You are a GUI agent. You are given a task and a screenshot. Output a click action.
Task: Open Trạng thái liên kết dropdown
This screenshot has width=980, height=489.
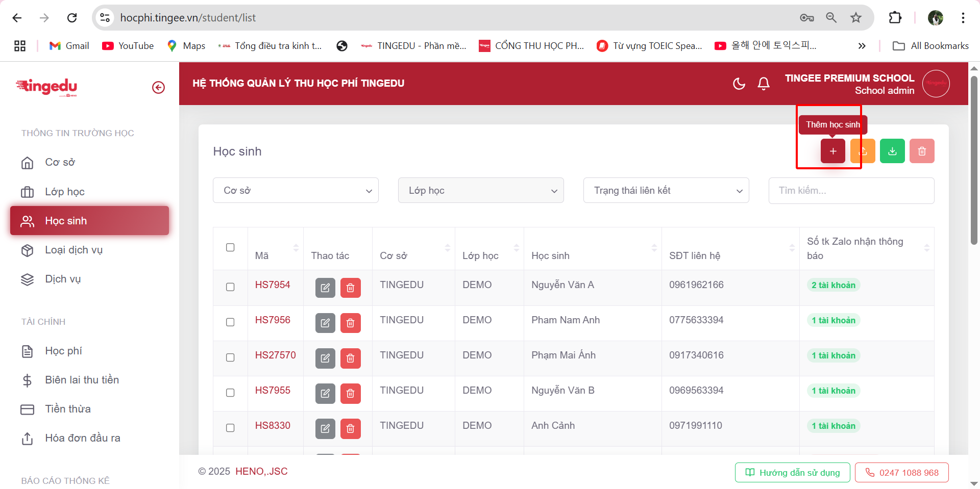(666, 191)
